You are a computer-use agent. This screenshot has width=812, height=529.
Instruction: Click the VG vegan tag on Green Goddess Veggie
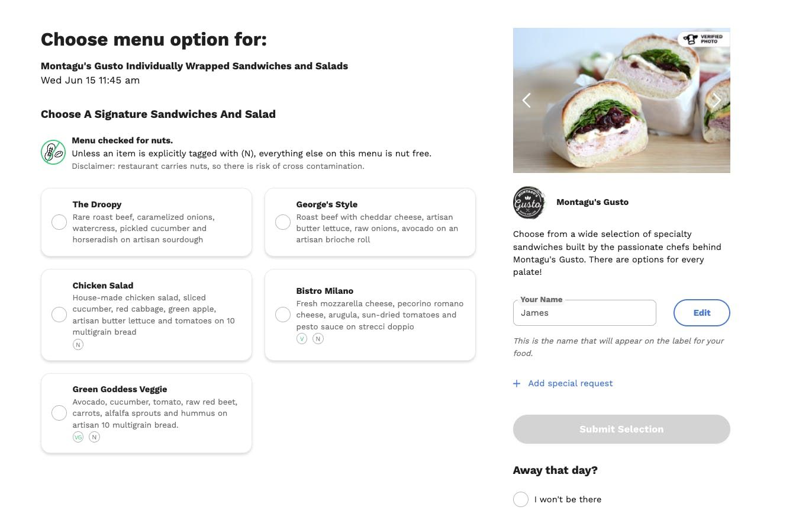[x=78, y=437]
